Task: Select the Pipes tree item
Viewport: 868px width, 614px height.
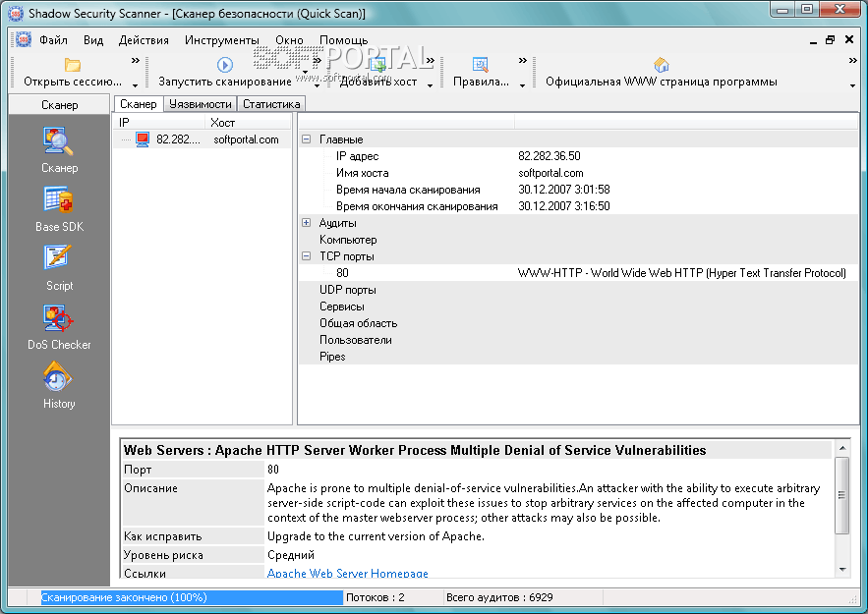Action: [x=332, y=357]
